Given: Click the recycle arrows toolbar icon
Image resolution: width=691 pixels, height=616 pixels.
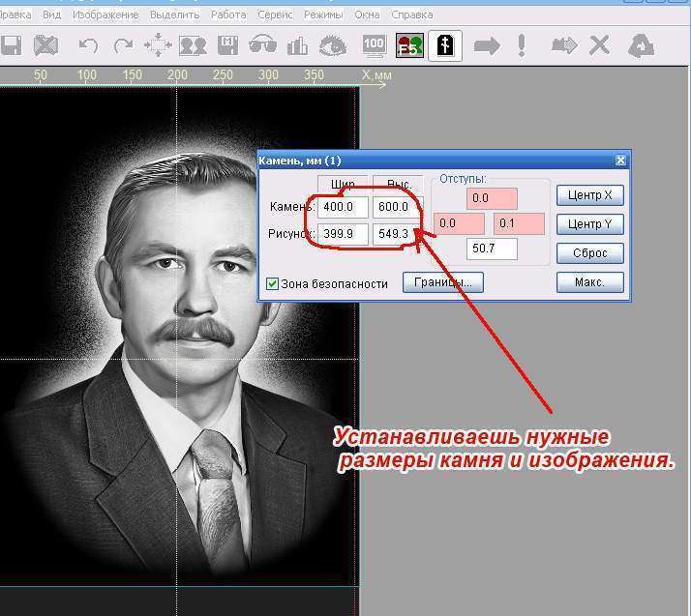Looking at the screenshot, I should [x=642, y=45].
